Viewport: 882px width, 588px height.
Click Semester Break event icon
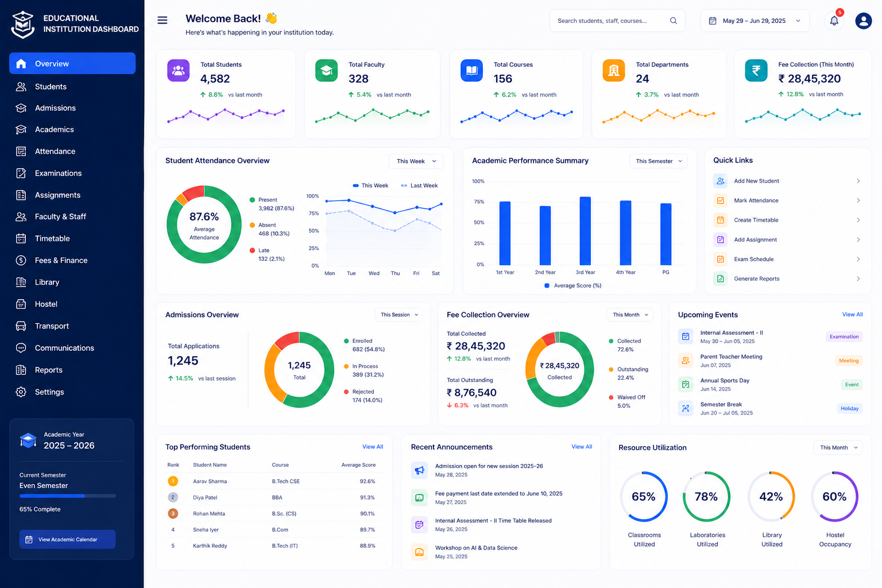[x=686, y=408]
